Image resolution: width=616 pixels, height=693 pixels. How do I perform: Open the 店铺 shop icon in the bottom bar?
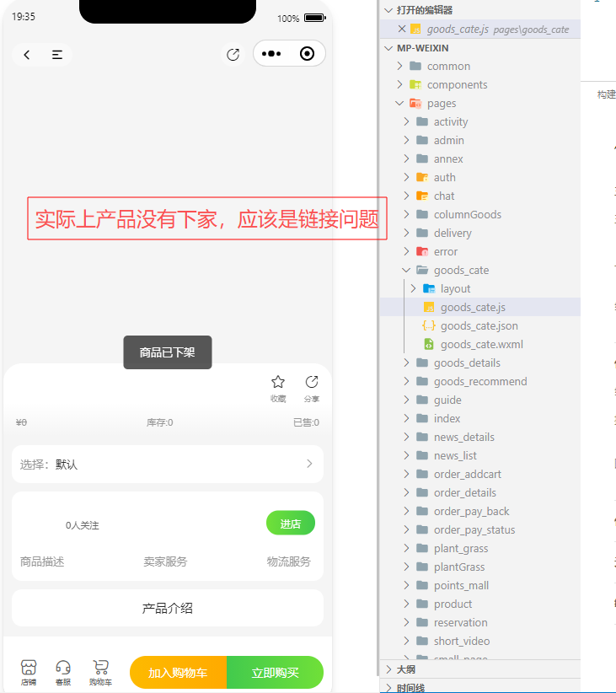pyautogui.click(x=29, y=673)
